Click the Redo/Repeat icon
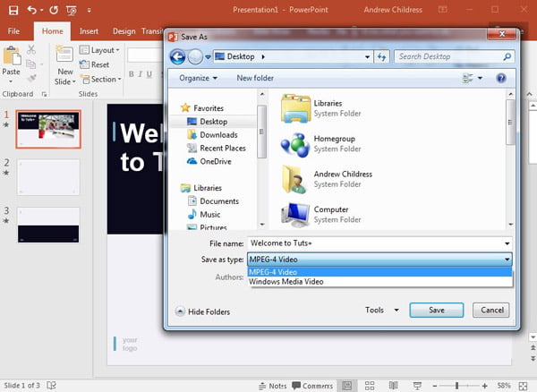537x392 pixels. pos(54,10)
